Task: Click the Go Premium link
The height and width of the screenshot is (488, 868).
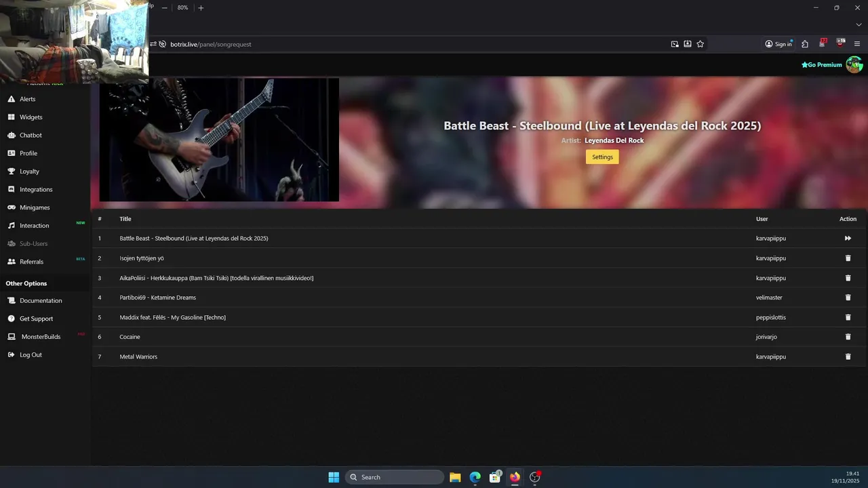Action: (x=822, y=65)
